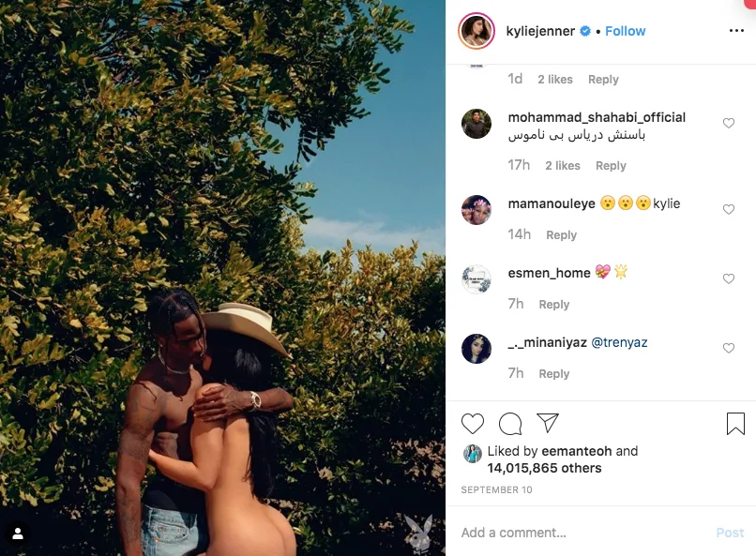Show tagged people icon on photo
756x556 pixels.
click(18, 533)
